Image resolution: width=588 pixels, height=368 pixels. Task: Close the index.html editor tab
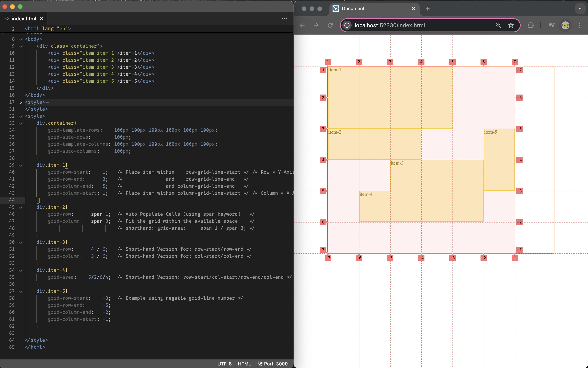42,18
